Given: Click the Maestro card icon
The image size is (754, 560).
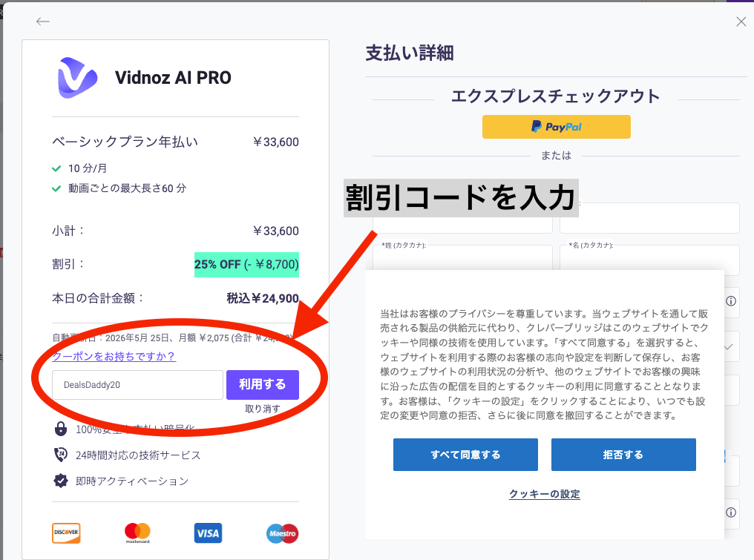Looking at the screenshot, I should (x=283, y=533).
